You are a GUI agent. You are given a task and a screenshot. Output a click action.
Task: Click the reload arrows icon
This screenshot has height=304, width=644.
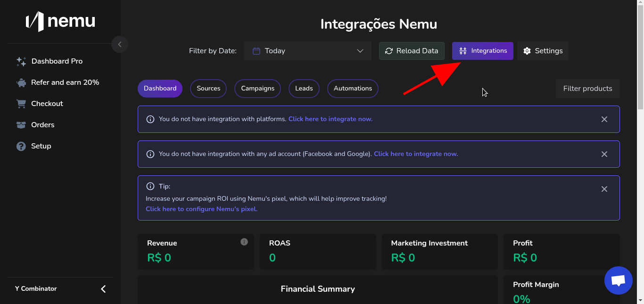389,51
